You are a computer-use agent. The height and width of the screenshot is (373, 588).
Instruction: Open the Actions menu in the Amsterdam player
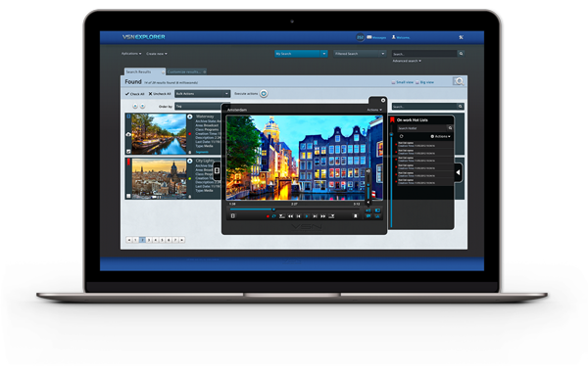coord(374,110)
